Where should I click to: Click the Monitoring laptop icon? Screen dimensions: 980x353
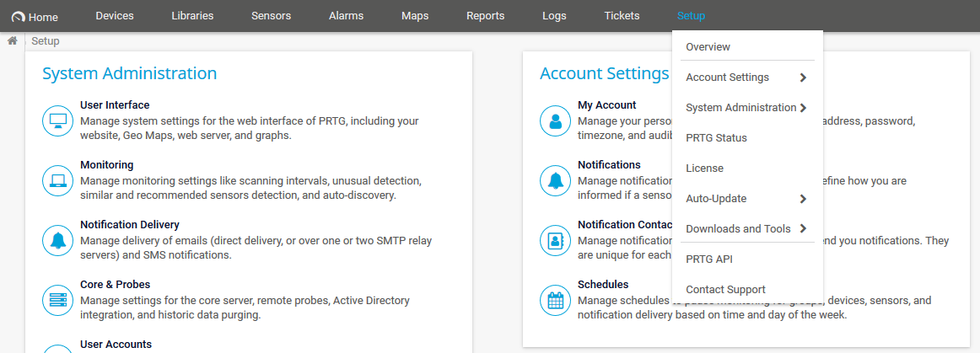58,181
